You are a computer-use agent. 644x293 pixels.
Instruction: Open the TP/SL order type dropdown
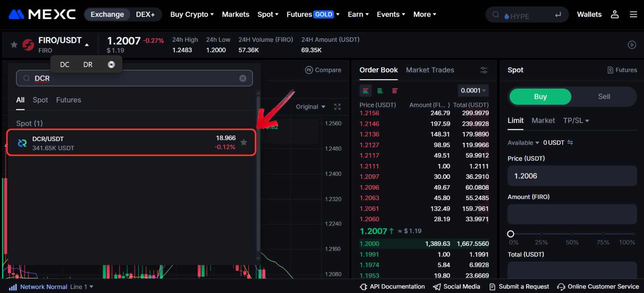576,121
